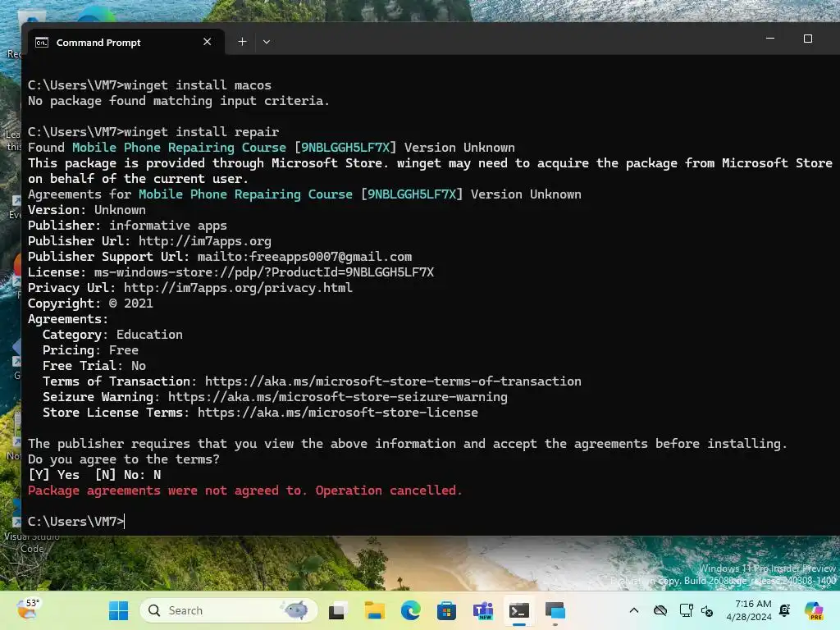Minimize the terminal window
Viewport: 840px width, 630px height.
pyautogui.click(x=770, y=39)
